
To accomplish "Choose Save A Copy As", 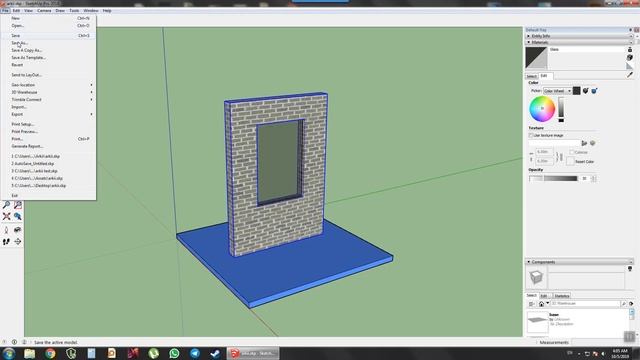I will 48,50.
